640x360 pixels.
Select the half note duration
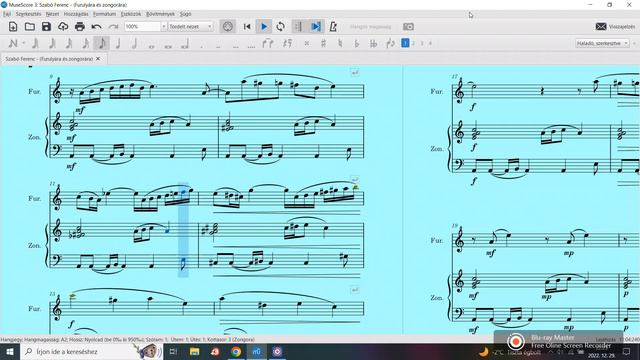point(134,43)
